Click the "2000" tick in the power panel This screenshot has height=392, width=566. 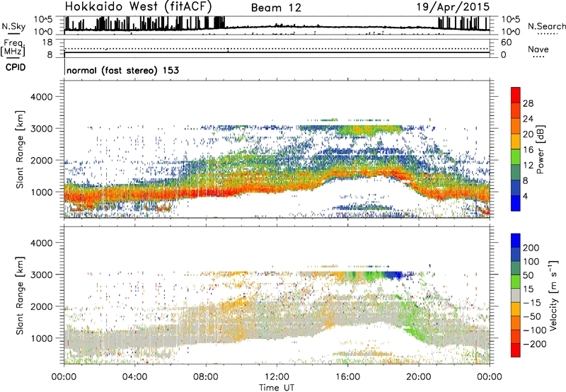click(41, 160)
